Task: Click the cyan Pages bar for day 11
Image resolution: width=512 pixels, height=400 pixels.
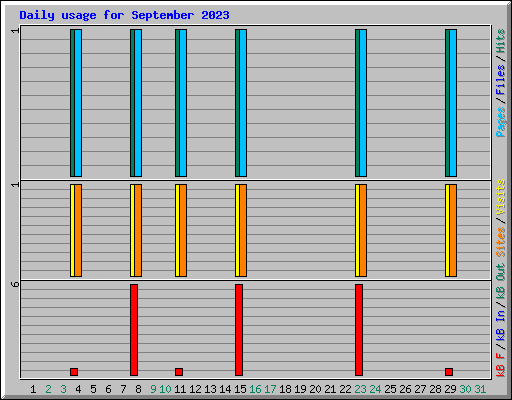Action: [183, 103]
